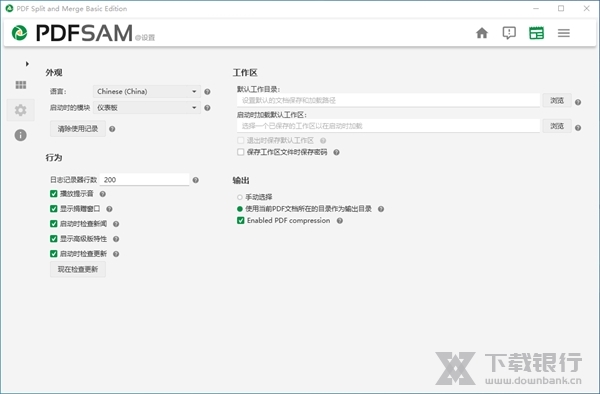Show help for PDF compression

(x=339, y=221)
